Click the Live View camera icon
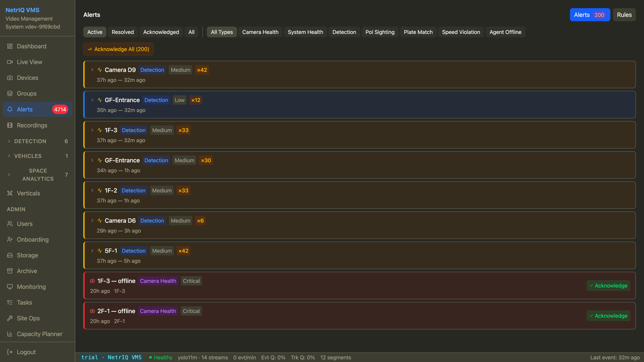The height and width of the screenshot is (362, 644). point(10,62)
